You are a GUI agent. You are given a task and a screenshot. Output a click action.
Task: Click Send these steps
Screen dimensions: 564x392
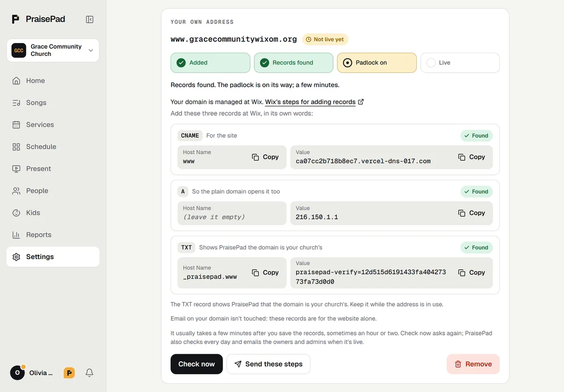(x=268, y=364)
